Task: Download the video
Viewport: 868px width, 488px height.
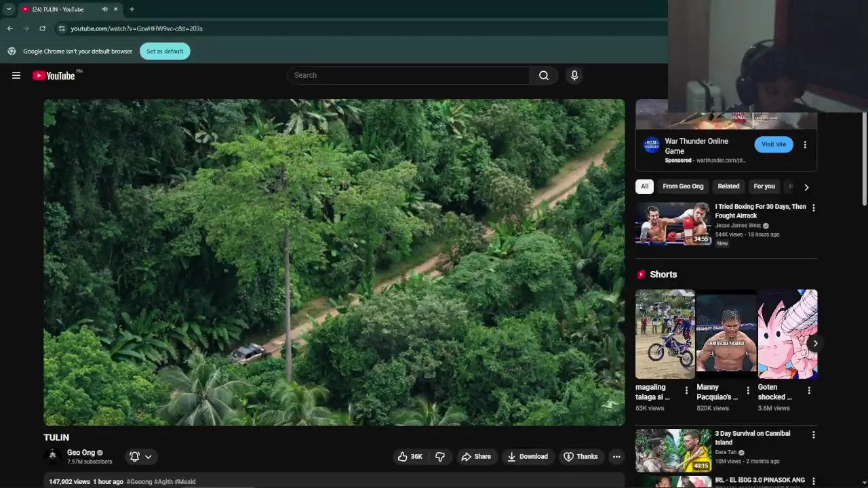Action: click(x=528, y=456)
